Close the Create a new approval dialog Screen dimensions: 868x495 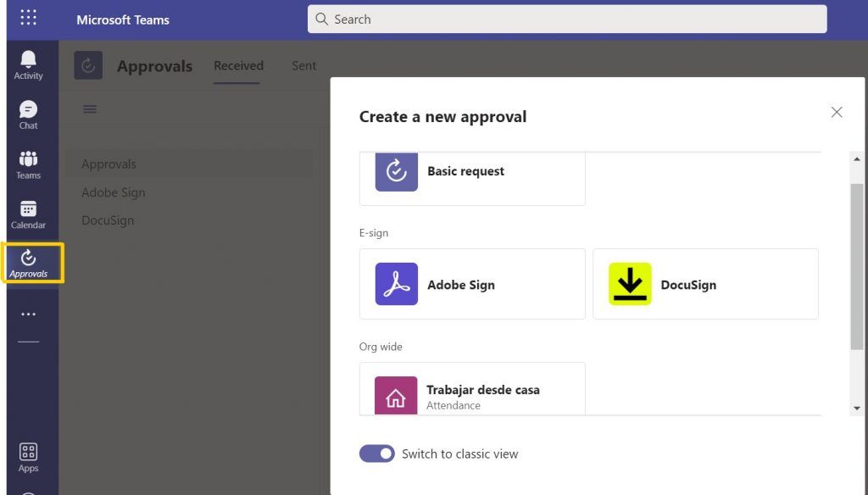[837, 113]
